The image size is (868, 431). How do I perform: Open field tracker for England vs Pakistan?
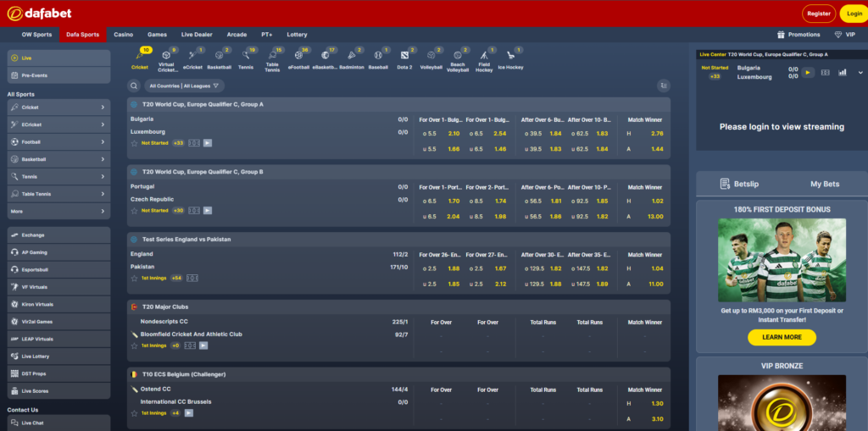click(x=192, y=278)
